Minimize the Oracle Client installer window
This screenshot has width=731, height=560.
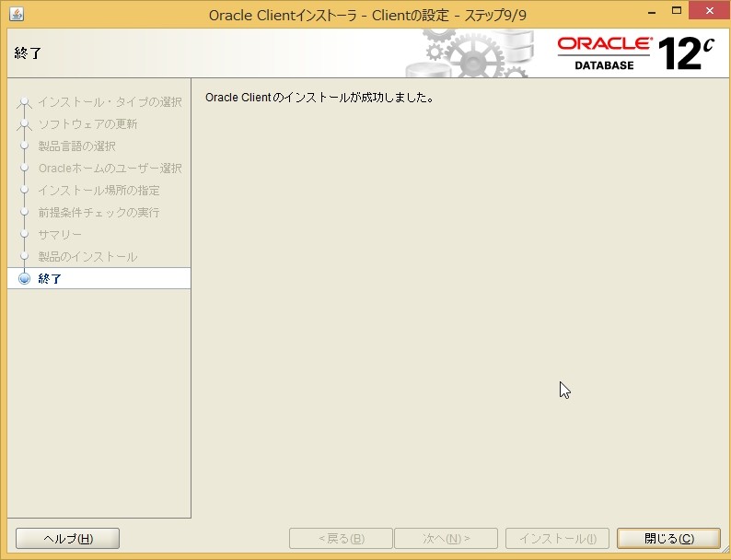652,11
